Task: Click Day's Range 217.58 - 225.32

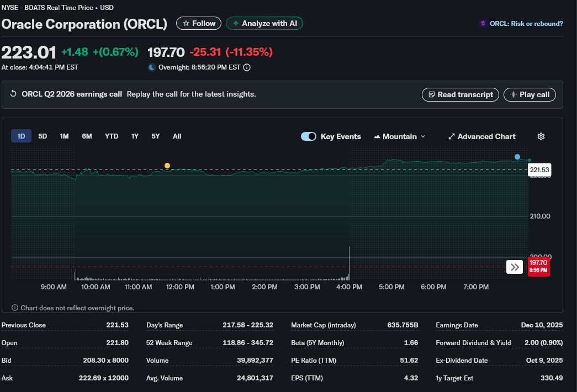Action: (x=248, y=325)
